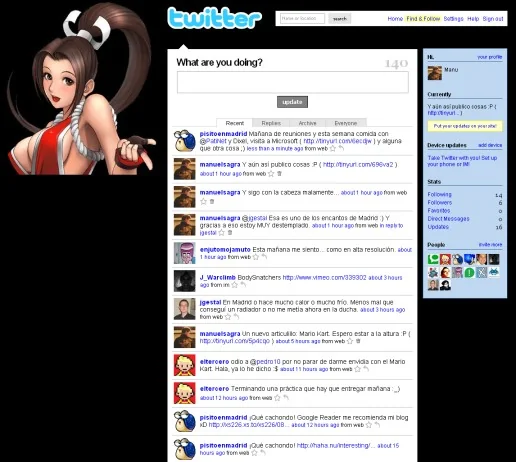516x462 pixels.
Task: Favorite the manuelsagra reply to @jgestal
Action: tap(222, 233)
